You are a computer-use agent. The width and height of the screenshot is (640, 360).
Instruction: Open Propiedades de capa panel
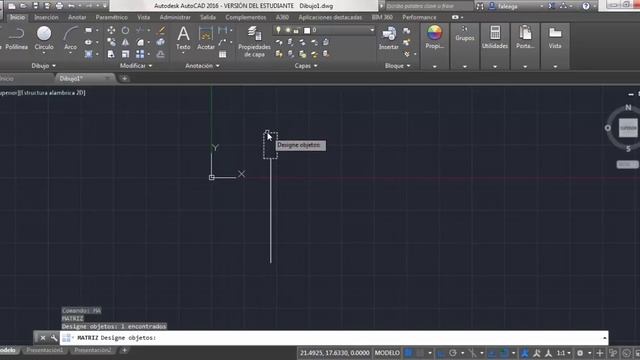(x=254, y=41)
